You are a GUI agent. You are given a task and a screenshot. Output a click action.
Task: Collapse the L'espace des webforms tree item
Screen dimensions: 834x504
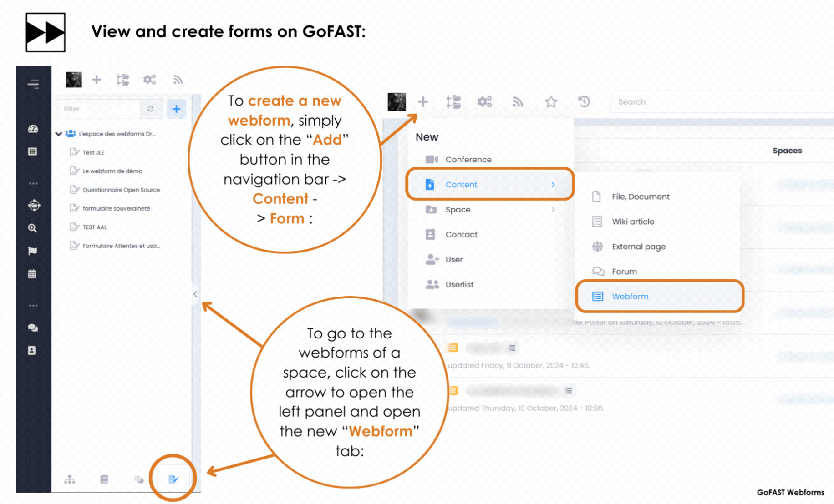click(59, 134)
